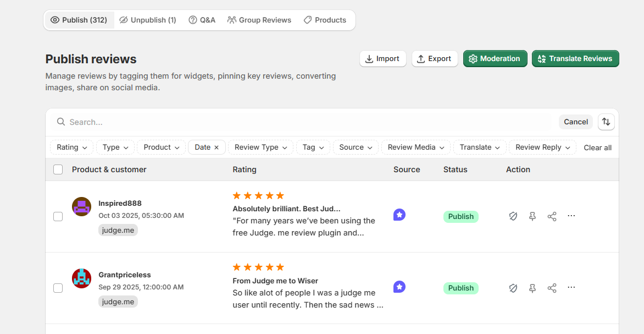Click source badge icon on Inspired888 row
Image resolution: width=644 pixels, height=334 pixels.
pos(399,215)
